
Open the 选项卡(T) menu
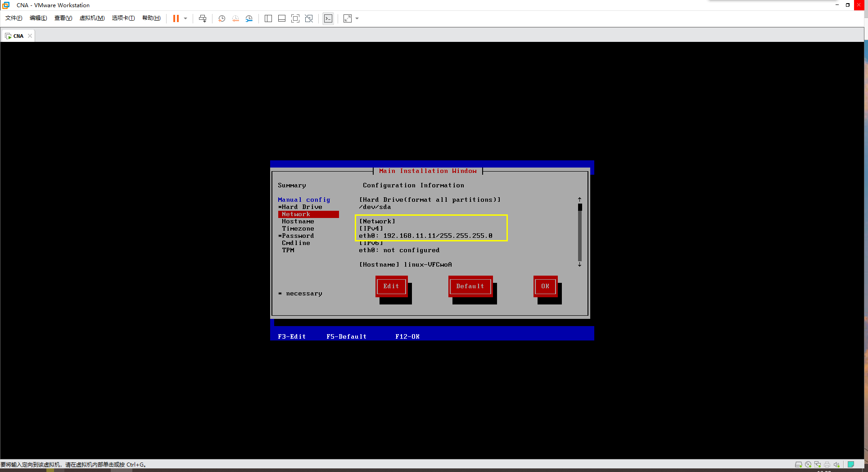pos(123,18)
